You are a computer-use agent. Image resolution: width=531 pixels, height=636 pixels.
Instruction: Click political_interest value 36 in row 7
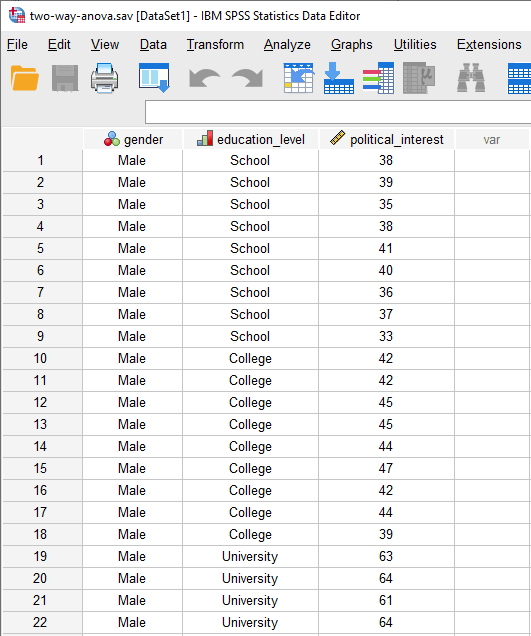click(386, 292)
